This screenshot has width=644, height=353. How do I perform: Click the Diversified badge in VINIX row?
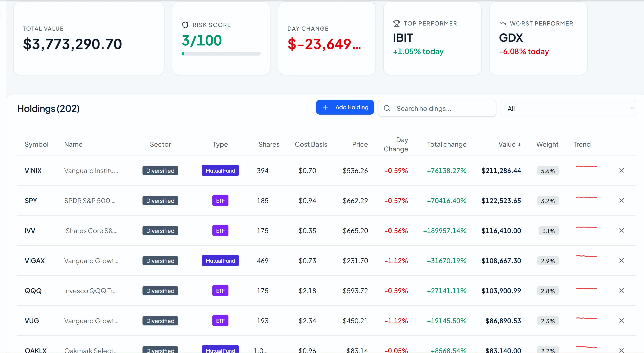click(x=160, y=171)
